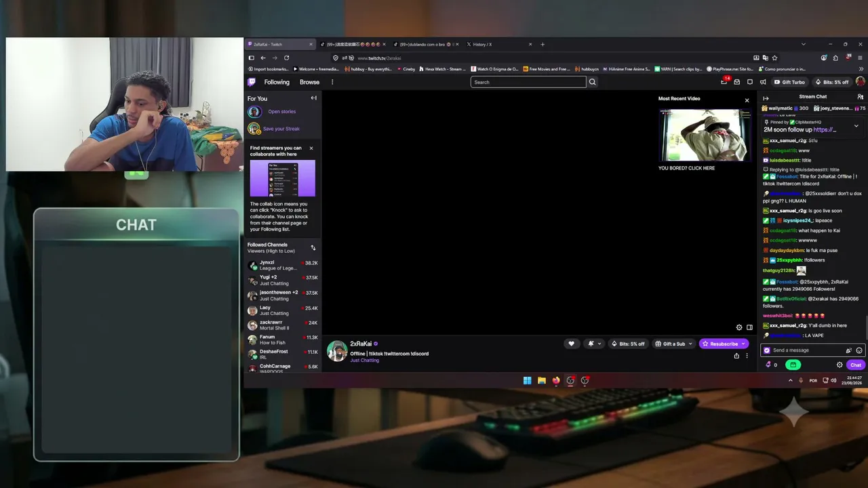
Task: Open 2xRaKai channel avatar
Action: coord(337,351)
